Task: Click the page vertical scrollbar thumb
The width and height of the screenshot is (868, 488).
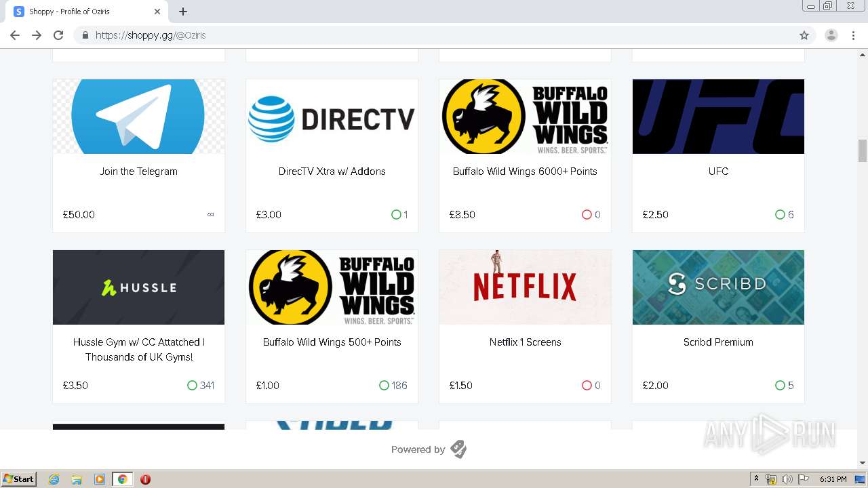Action: (x=863, y=150)
